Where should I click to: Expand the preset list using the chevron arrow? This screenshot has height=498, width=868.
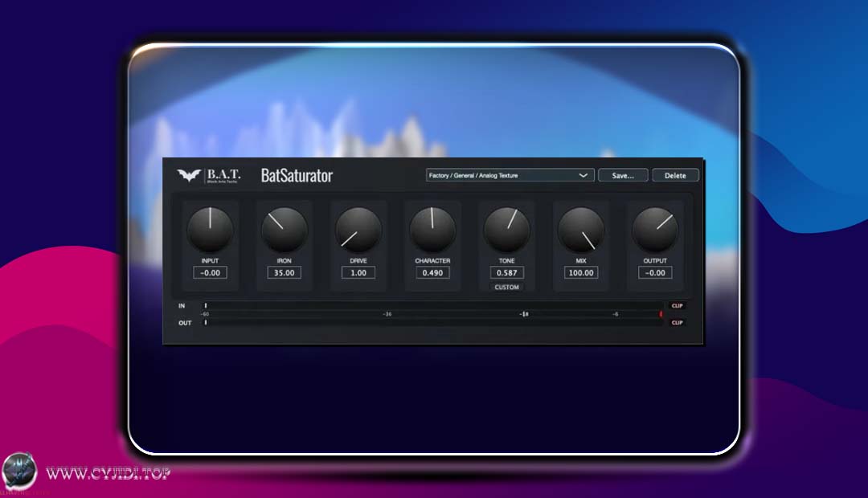(584, 175)
